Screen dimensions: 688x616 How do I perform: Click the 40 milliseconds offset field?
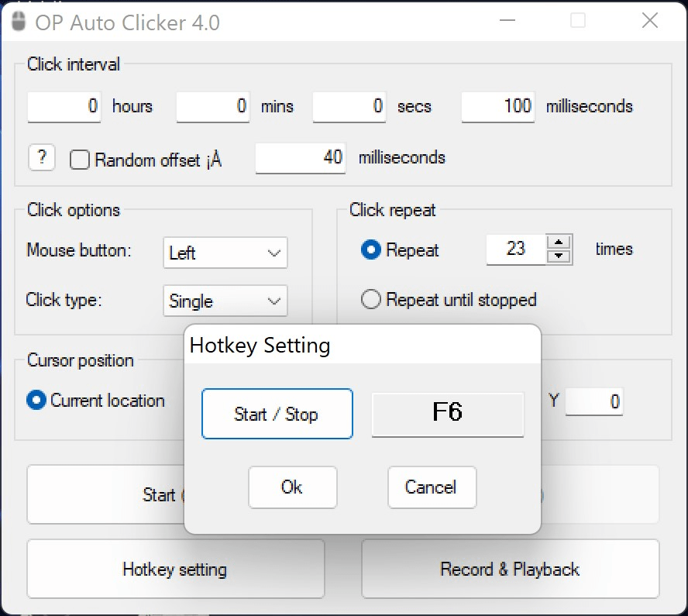[301, 157]
